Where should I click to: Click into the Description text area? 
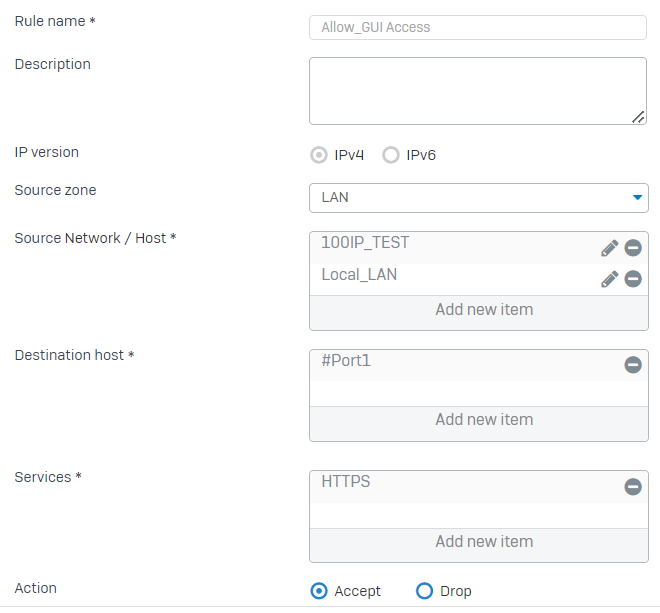coord(478,91)
